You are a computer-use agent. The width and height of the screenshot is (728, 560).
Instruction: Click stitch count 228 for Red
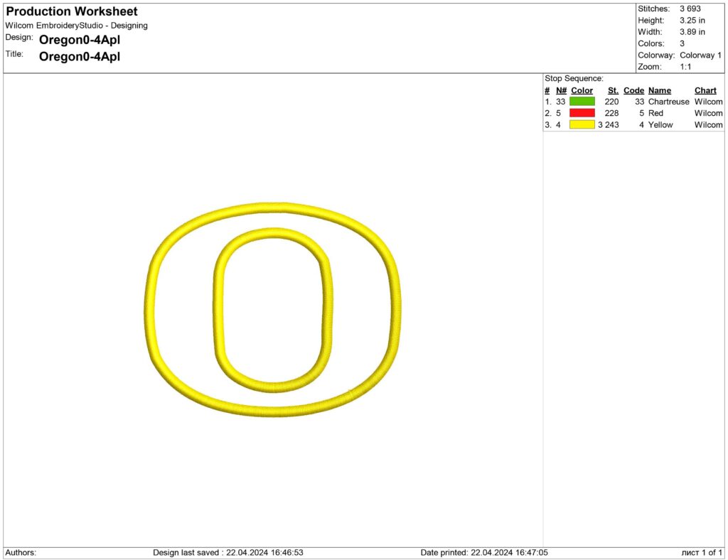click(x=611, y=113)
